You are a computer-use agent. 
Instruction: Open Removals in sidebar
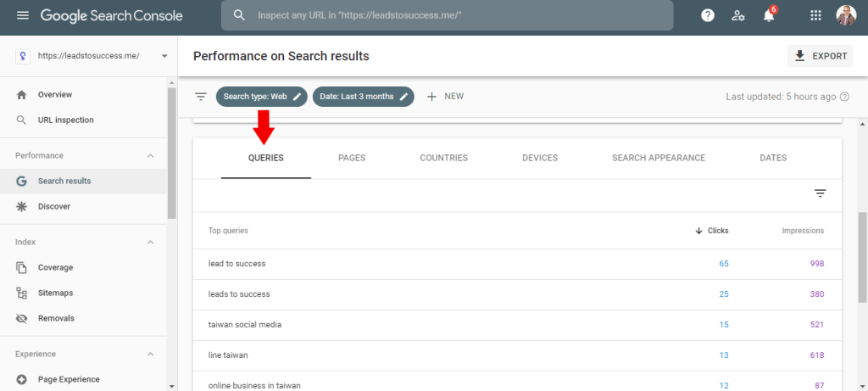[83, 318]
